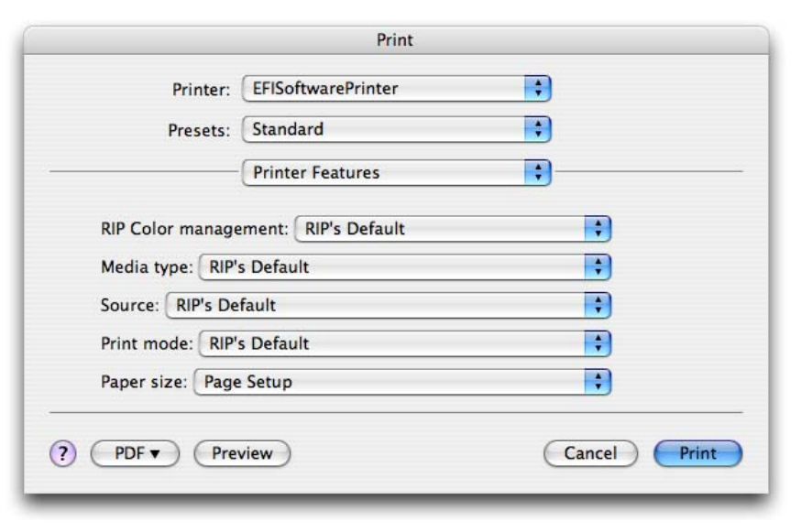Viewport: 812px width, 532px height.
Task: Click blue arrows on the Source popup
Action: (x=598, y=305)
